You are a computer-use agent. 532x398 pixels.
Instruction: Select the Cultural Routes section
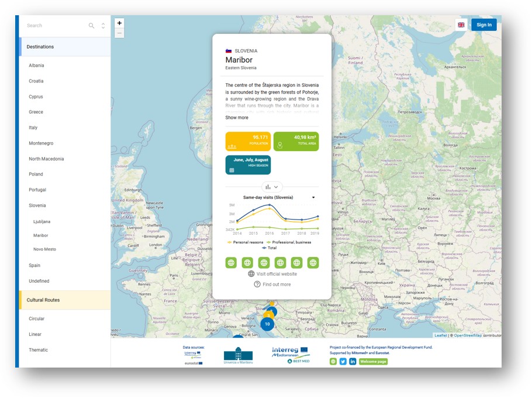click(x=65, y=300)
